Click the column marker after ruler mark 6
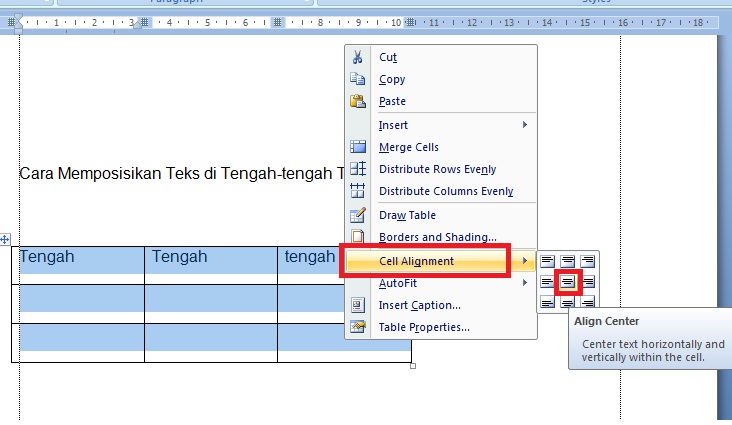Screen dimensions: 732x425 277,22
